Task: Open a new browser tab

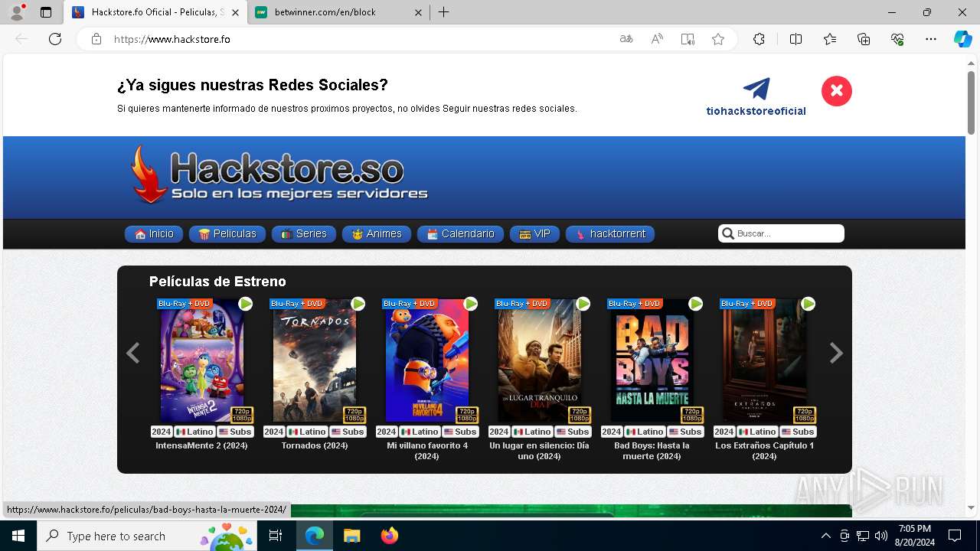Action: tap(444, 12)
